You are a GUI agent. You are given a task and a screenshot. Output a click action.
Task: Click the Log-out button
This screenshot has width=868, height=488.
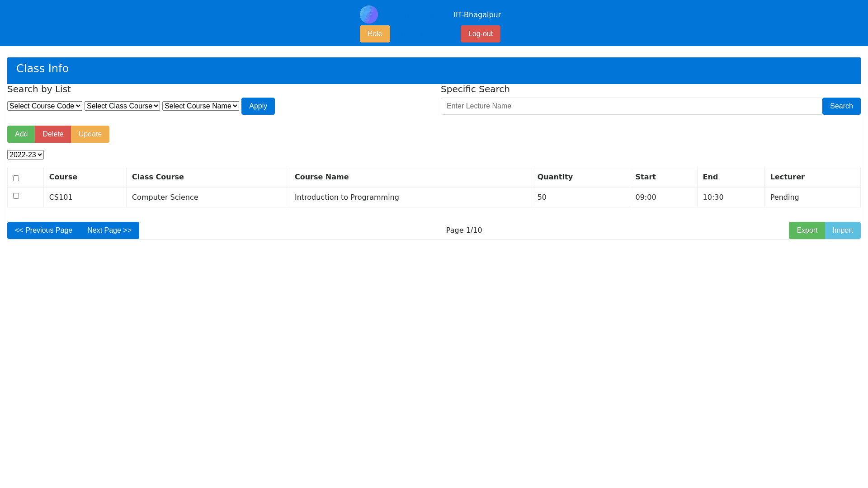click(480, 33)
